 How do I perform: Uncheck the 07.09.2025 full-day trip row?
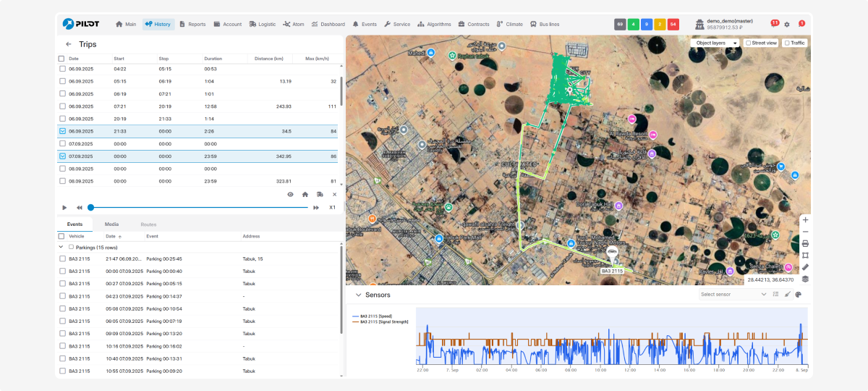62,156
